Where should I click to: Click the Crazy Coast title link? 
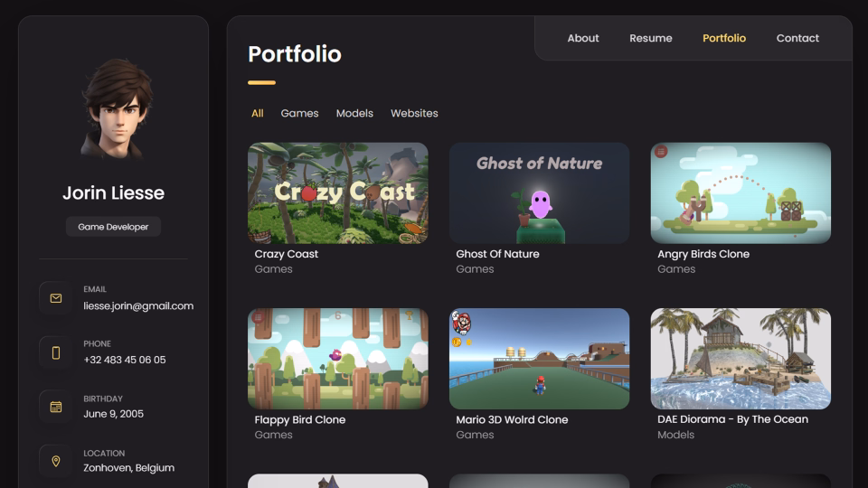pos(287,254)
